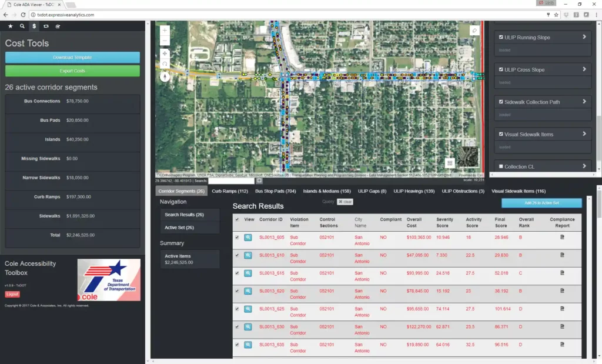This screenshot has height=364, width=602.
Task: Open the Bus Stop Pads (704) tab
Action: pyautogui.click(x=275, y=191)
